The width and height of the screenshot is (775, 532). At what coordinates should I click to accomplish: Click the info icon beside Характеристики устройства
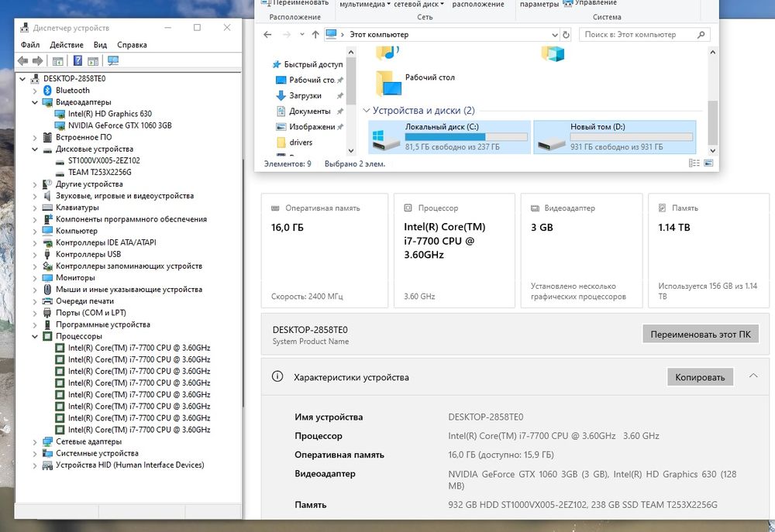click(277, 377)
